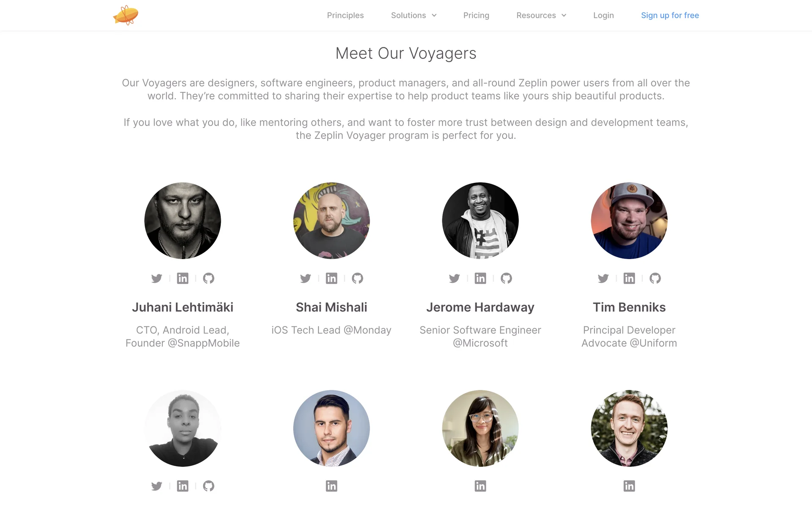Click the Login link
The height and width of the screenshot is (508, 812).
604,15
